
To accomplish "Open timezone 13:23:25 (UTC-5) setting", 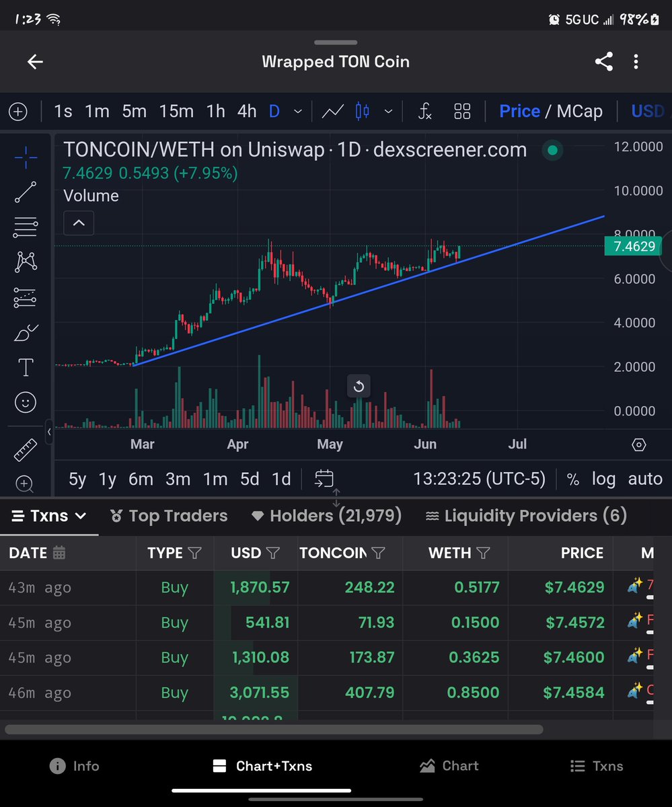I will tap(480, 479).
